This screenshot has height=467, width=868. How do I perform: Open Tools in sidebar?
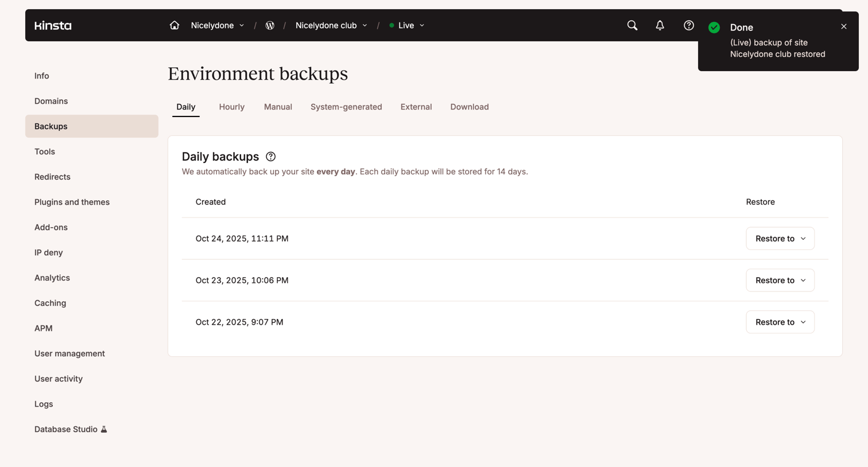pyautogui.click(x=92, y=151)
